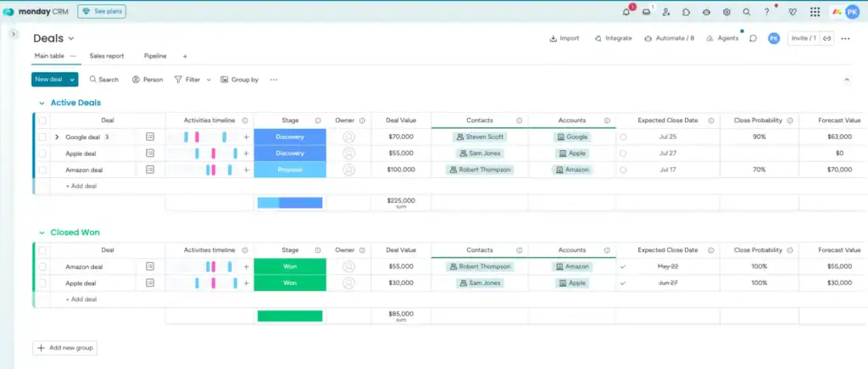The width and height of the screenshot is (868, 369).
Task: Expand the left sidebar arrow
Action: tap(14, 34)
